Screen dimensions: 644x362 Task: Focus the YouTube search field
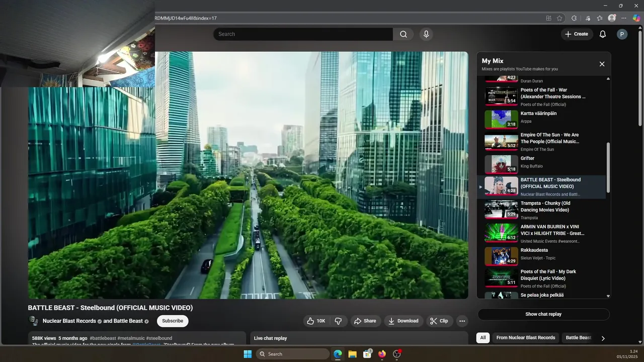pos(303,34)
